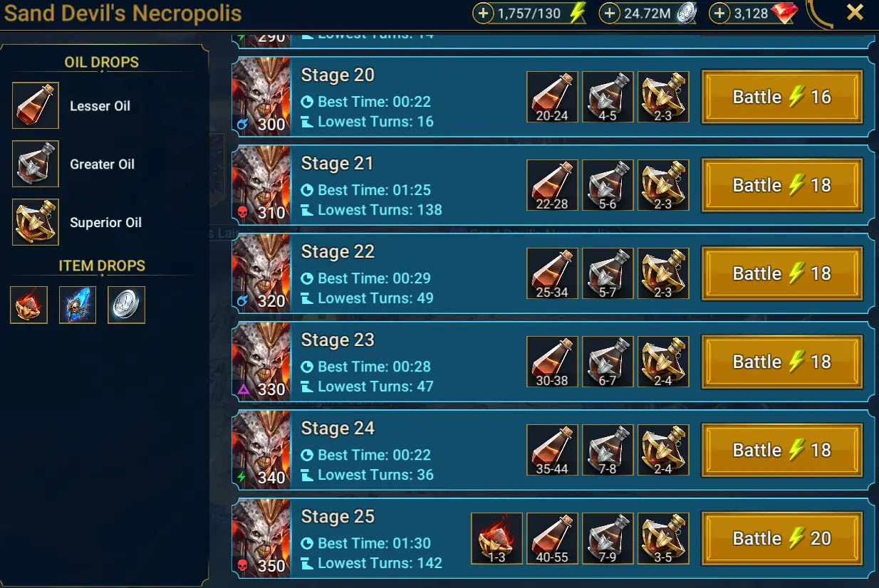Start Stage 21 battle for 18 energy
The image size is (879, 588).
[782, 185]
